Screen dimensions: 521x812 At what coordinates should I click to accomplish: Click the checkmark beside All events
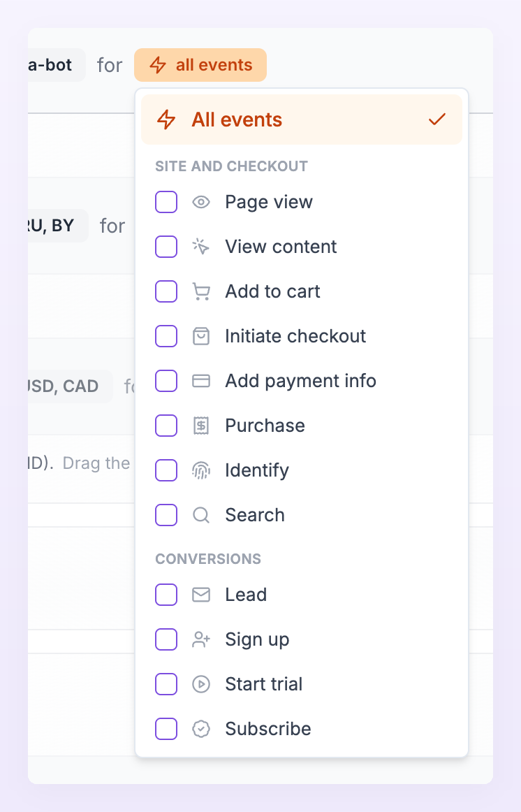[x=437, y=119]
